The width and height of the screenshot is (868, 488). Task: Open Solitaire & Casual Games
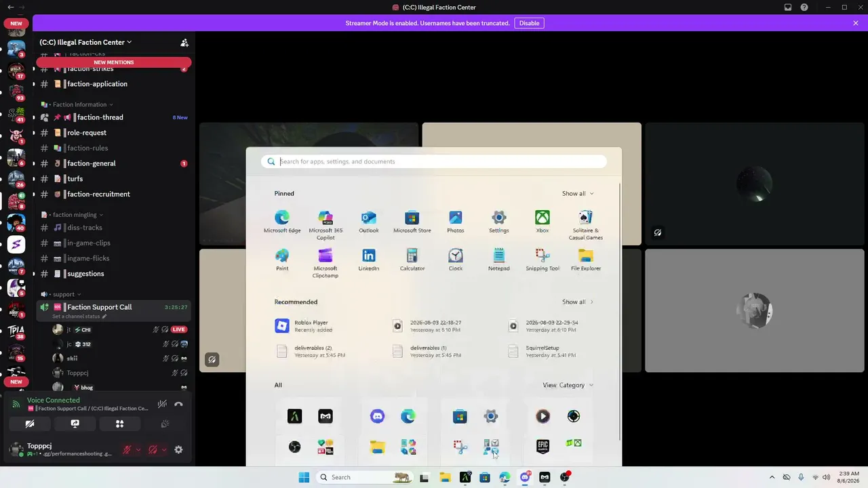pos(586,225)
